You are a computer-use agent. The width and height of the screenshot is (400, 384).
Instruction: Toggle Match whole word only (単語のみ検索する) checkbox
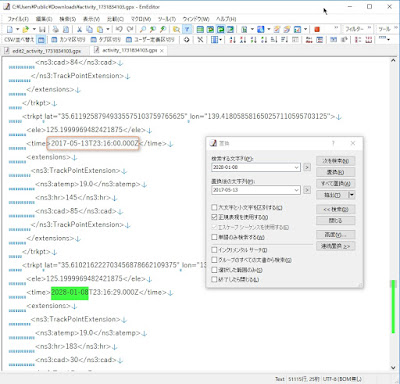214,237
